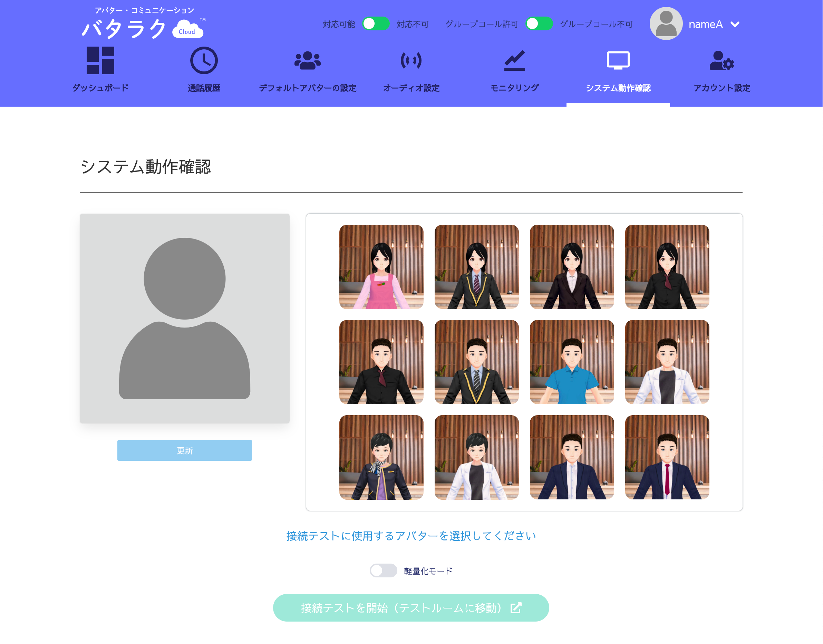Click the nameA profile avatar picture
Screen dimensions: 823x644
[x=666, y=24]
